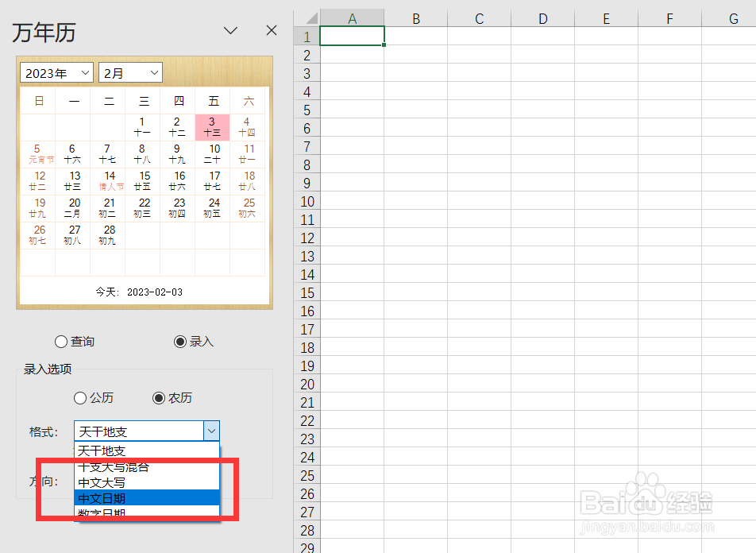Viewport: 756px width, 553px height.
Task: Select column F header
Action: point(669,18)
